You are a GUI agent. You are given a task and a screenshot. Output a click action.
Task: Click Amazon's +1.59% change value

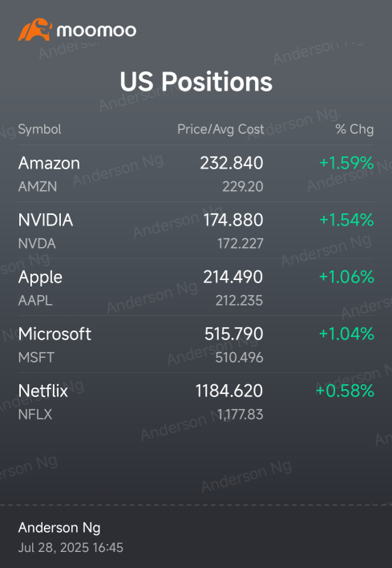(346, 163)
